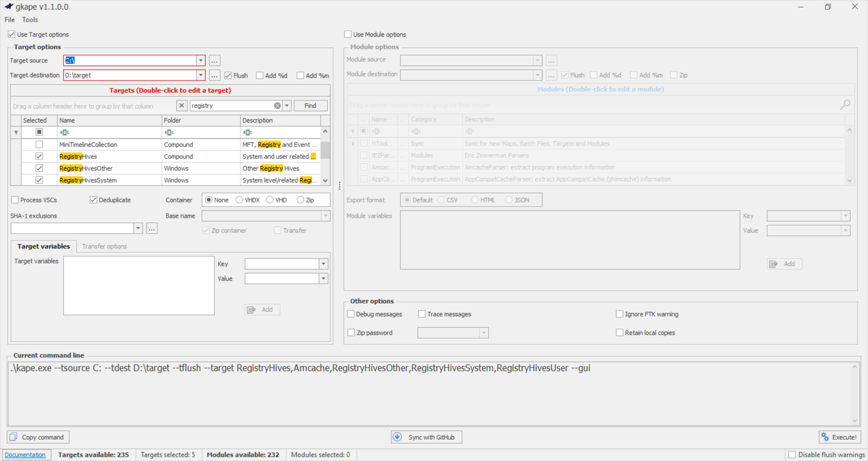Browse for target source folder
The width and height of the screenshot is (868, 461).
214,61
